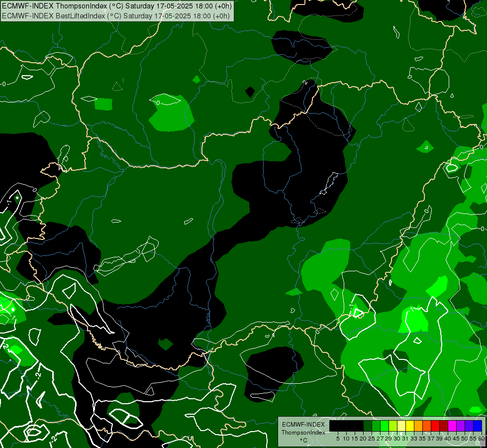Click the legend tick value 10

point(346,439)
